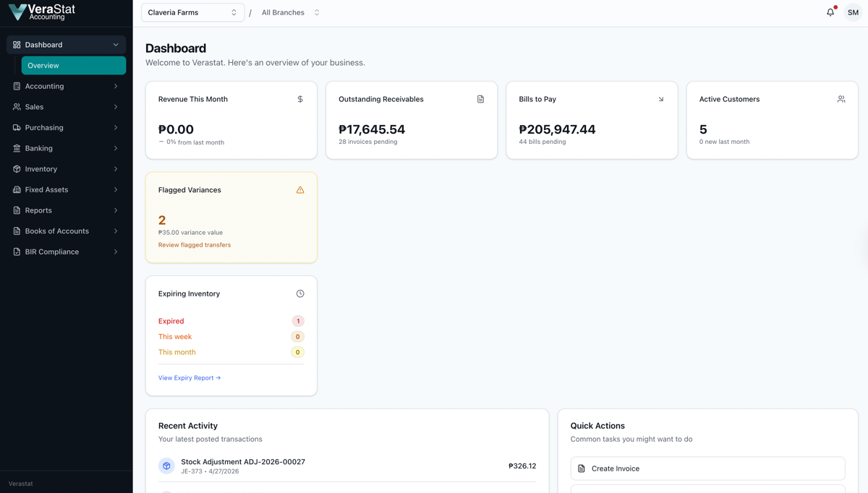
Task: Click the dollar icon on Revenue This Month
Action: (300, 99)
